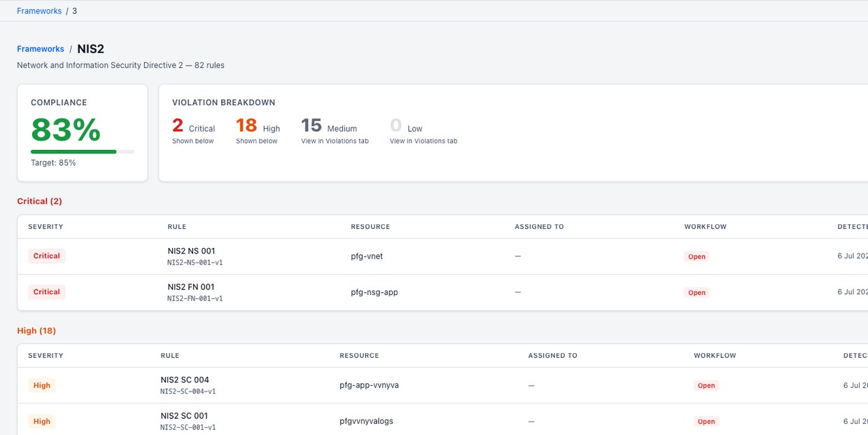
Task: Click the Resource header in High table
Action: (359, 356)
